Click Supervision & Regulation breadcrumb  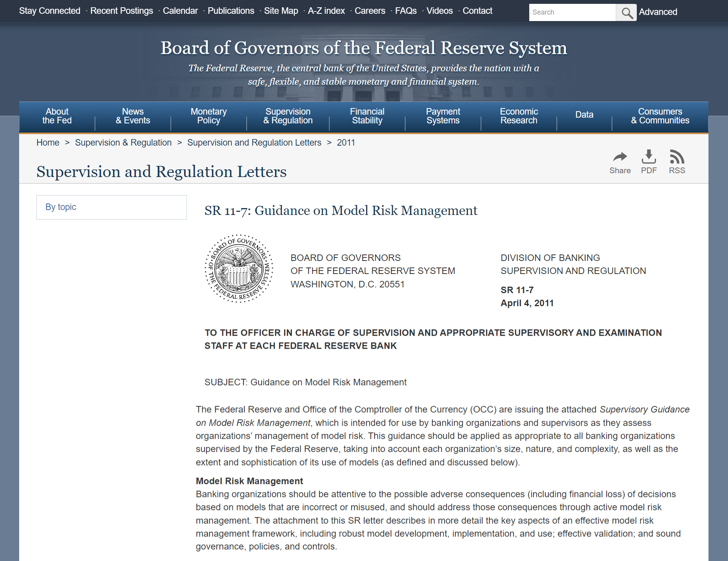pyautogui.click(x=123, y=143)
